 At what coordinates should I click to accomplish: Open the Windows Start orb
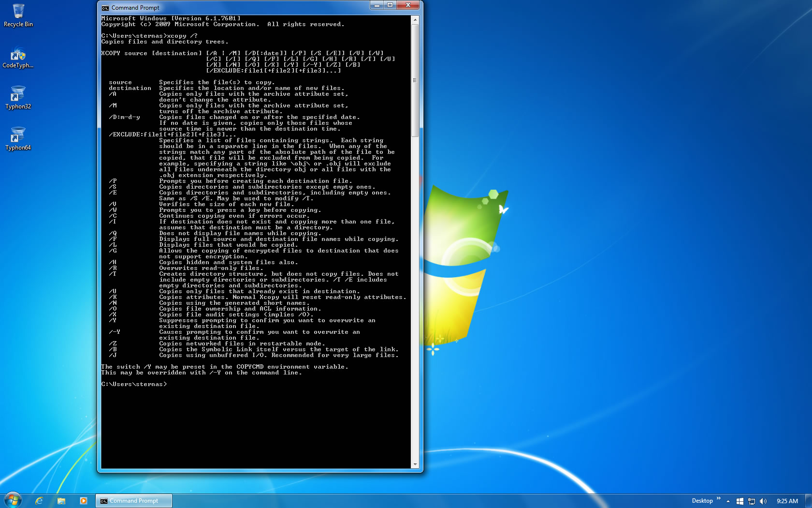(13, 500)
